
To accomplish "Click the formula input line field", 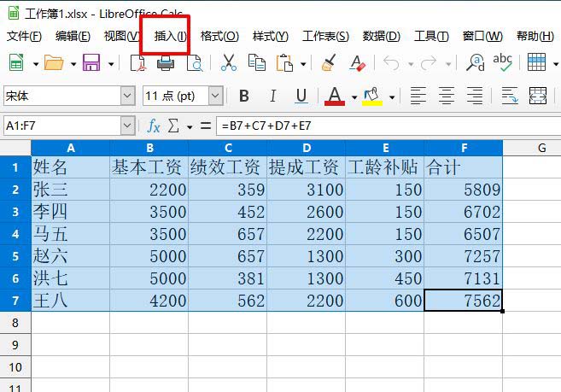I will click(x=384, y=126).
